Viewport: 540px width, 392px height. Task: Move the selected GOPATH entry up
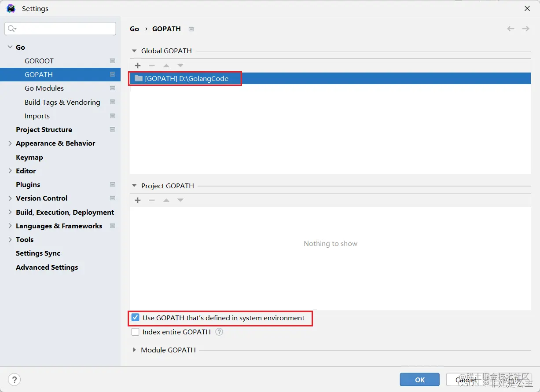[166, 65]
